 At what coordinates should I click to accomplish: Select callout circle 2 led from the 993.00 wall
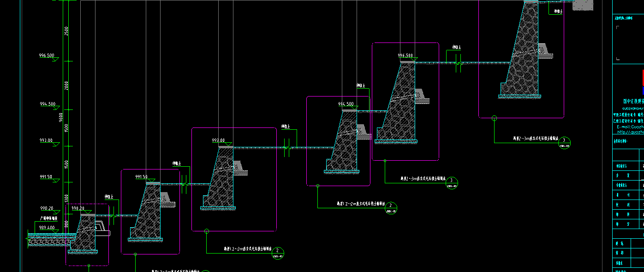pos(277,253)
